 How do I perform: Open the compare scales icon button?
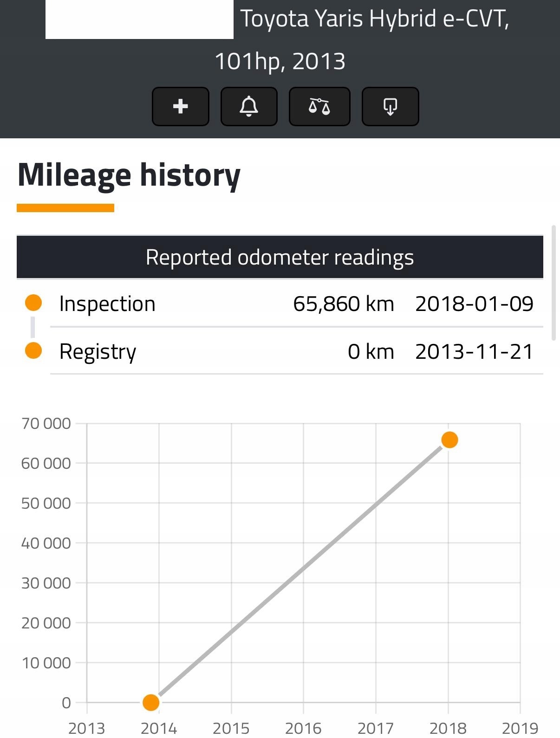point(319,106)
